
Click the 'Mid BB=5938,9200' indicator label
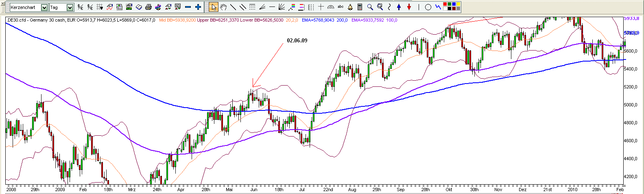[x=178, y=20]
